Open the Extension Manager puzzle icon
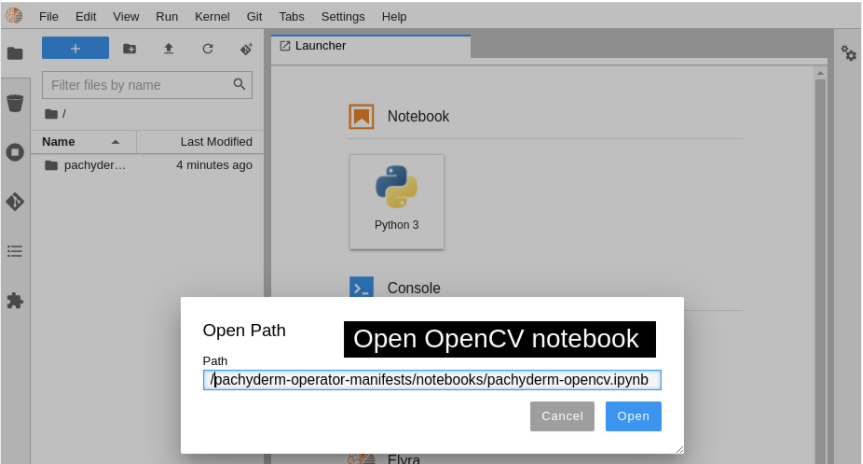 (x=15, y=300)
